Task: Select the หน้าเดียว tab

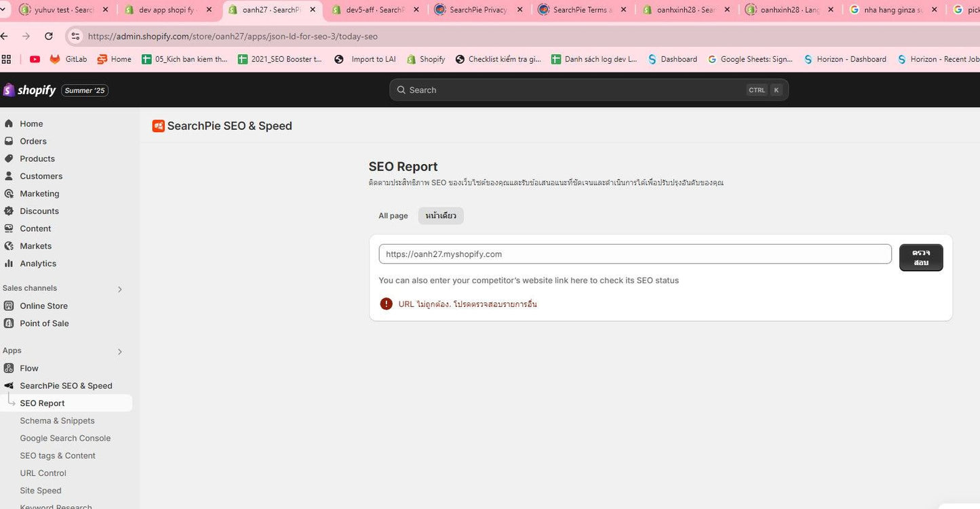Action: (441, 216)
